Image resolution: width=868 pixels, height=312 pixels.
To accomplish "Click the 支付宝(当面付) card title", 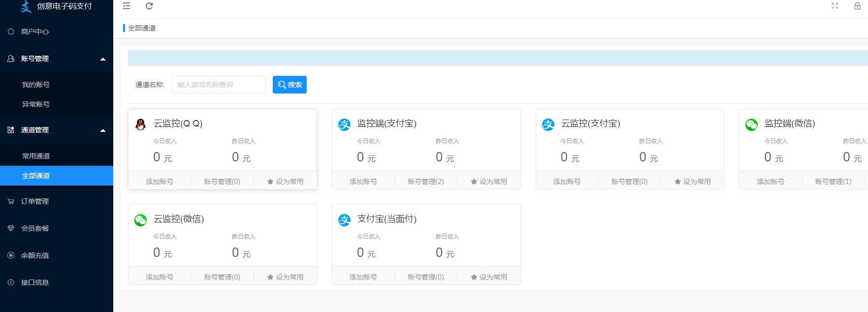I will click(x=387, y=219).
